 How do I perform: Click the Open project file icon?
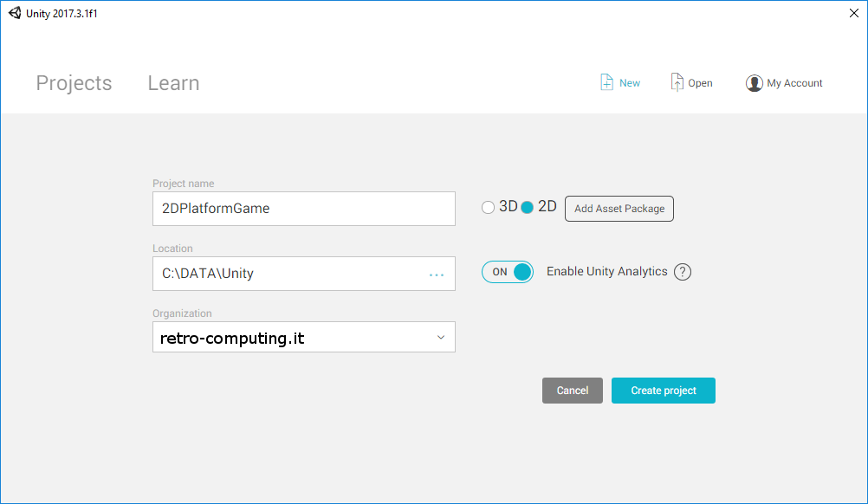(x=677, y=82)
